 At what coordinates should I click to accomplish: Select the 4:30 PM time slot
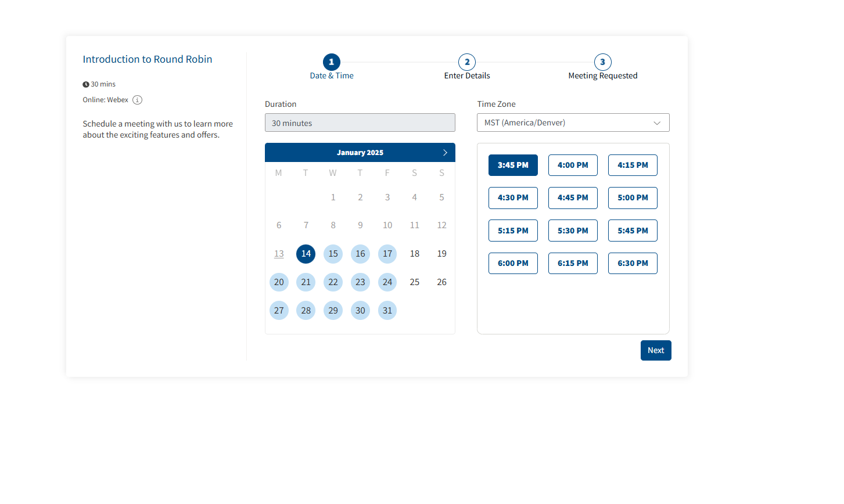513,198
